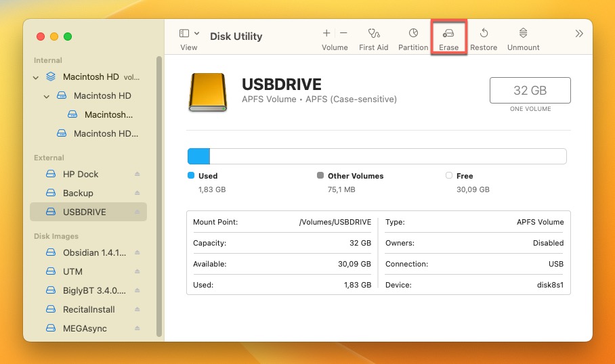Select the MEGAsync disk image
This screenshot has width=615, height=364.
coord(89,328)
